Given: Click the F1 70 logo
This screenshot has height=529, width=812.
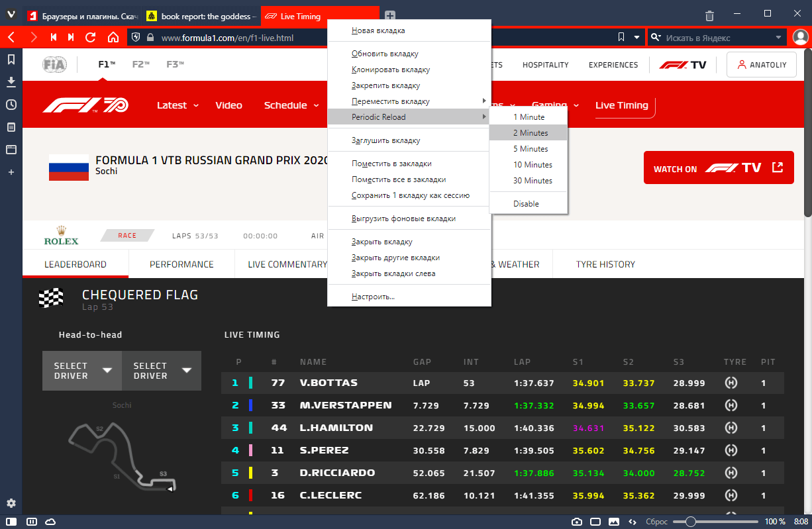Looking at the screenshot, I should tap(85, 105).
